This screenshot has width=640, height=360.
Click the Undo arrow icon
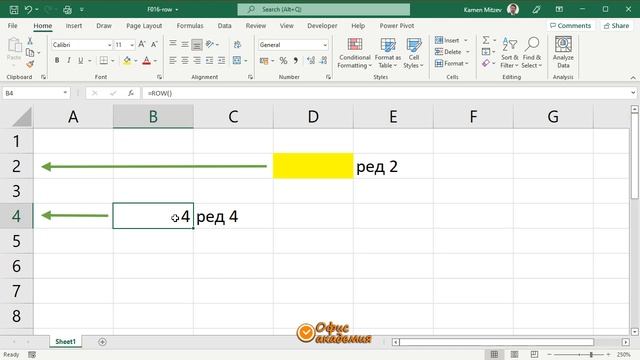pos(28,9)
